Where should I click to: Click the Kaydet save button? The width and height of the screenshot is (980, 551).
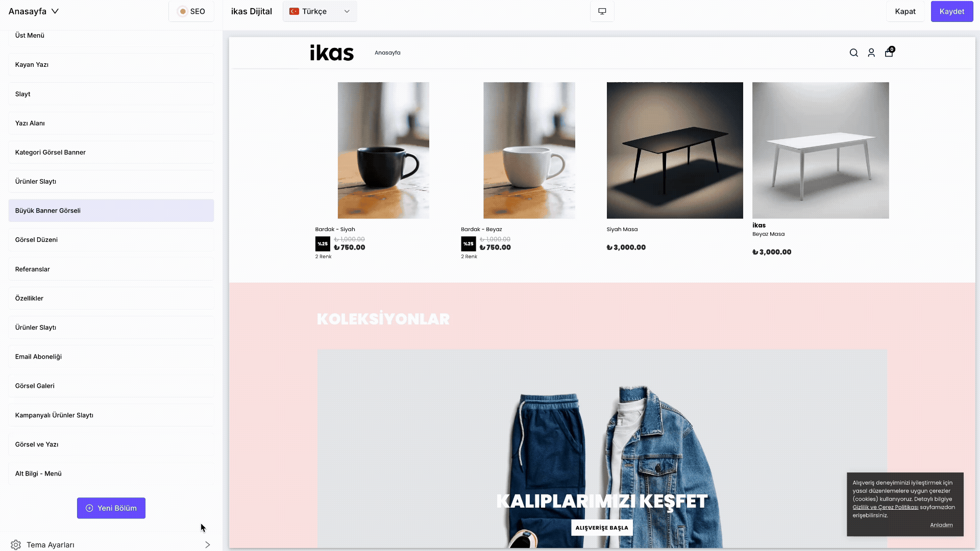pyautogui.click(x=952, y=11)
